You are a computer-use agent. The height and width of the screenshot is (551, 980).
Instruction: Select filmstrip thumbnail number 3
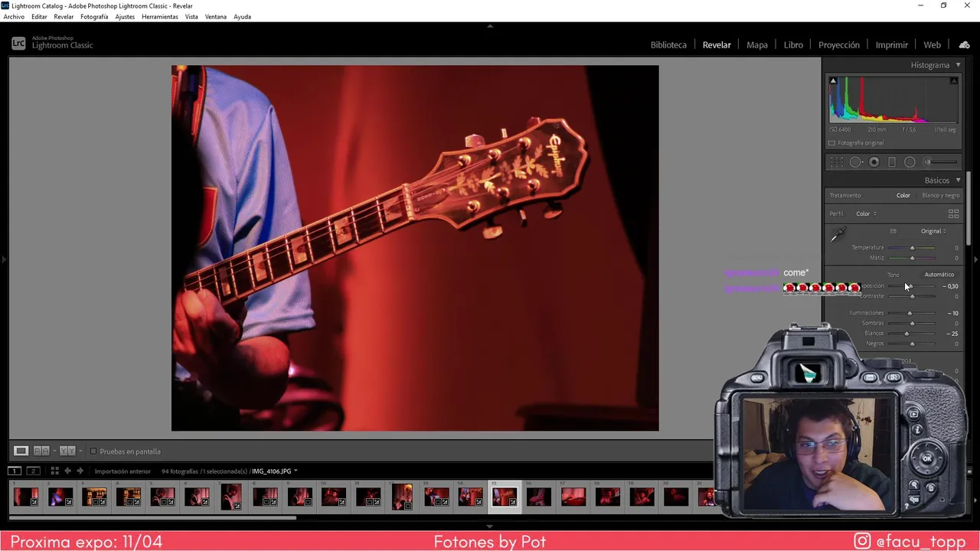tap(95, 497)
